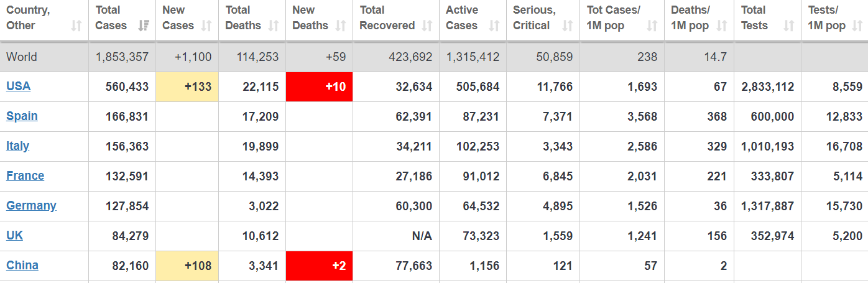The height and width of the screenshot is (283, 868).
Task: Click sort arrows in Total Recovered header
Action: 427,26
